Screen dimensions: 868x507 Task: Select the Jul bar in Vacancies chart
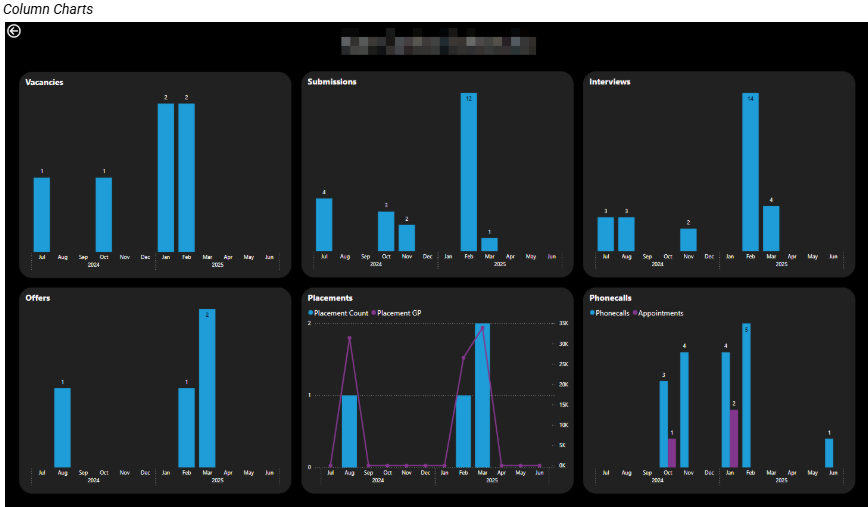pos(42,215)
